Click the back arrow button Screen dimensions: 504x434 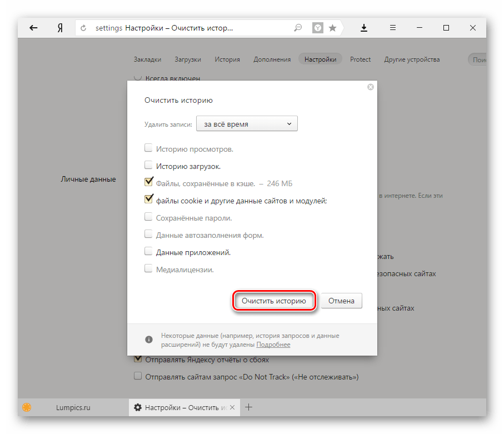(x=33, y=28)
